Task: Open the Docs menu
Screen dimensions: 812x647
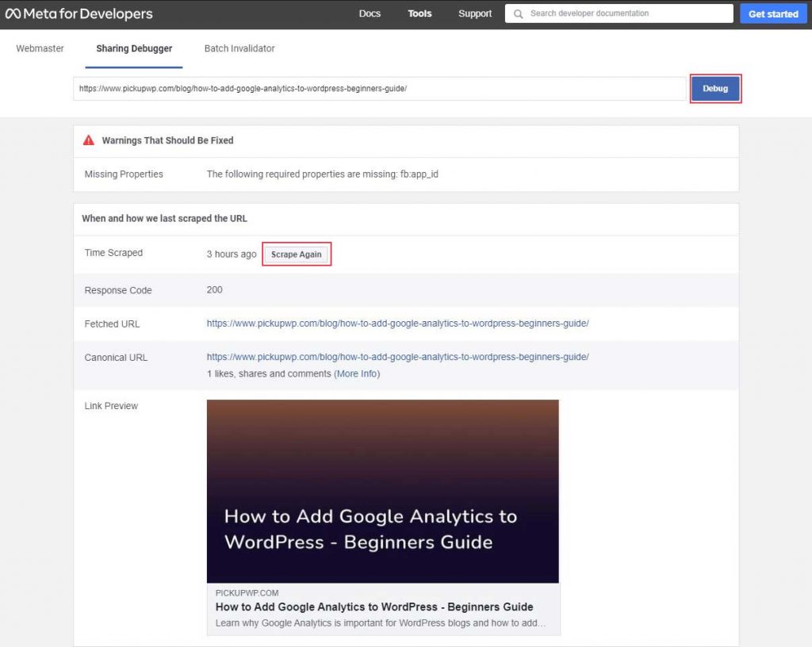Action: pyautogui.click(x=370, y=13)
